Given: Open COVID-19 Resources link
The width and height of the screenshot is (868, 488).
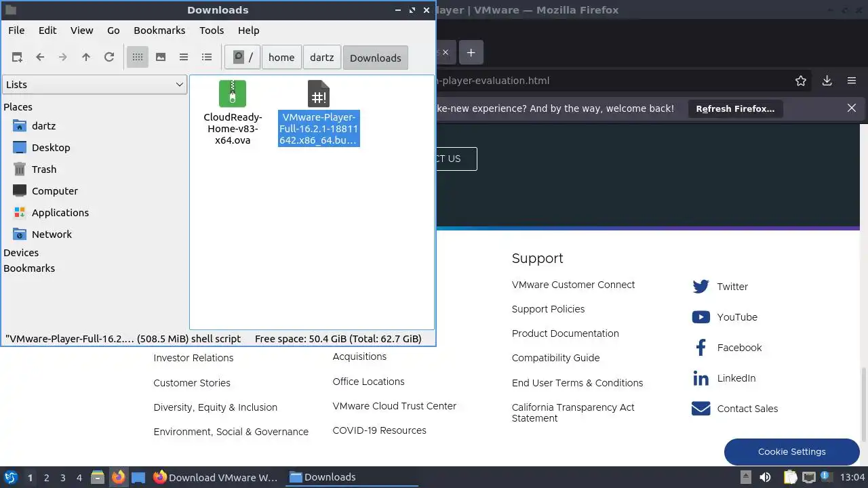Looking at the screenshot, I should tap(379, 430).
